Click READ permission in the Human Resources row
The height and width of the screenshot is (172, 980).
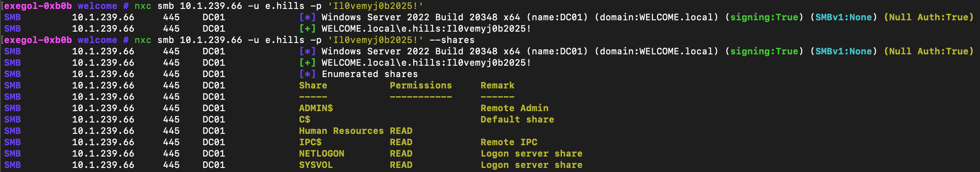click(x=401, y=131)
